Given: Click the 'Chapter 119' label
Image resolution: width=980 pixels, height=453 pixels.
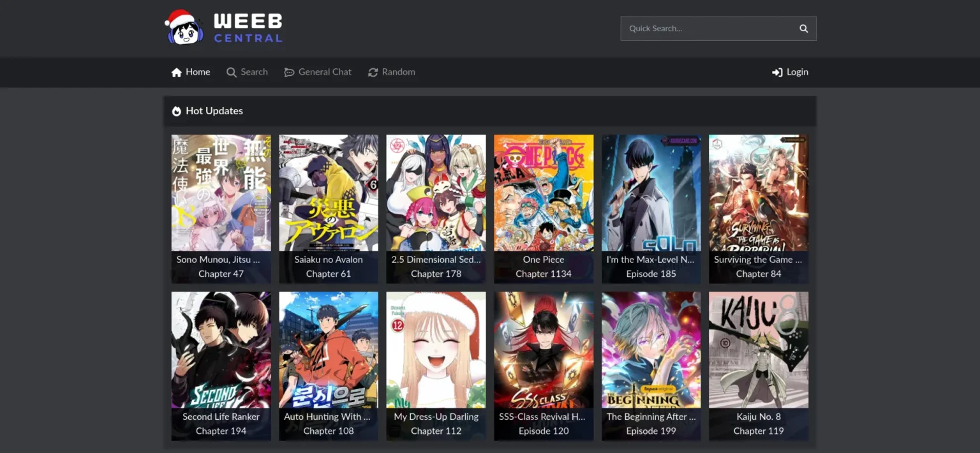Looking at the screenshot, I should coord(759,431).
